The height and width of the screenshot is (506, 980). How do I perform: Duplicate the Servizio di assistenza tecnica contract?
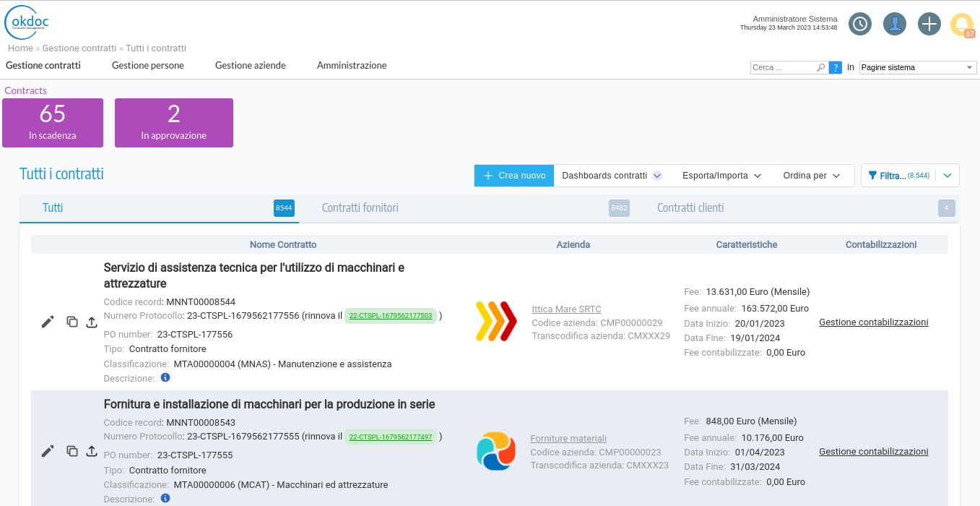point(72,322)
